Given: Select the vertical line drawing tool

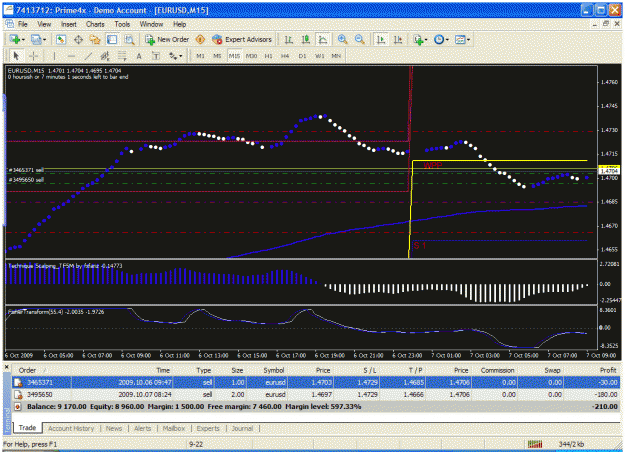Looking at the screenshot, I should [x=54, y=56].
